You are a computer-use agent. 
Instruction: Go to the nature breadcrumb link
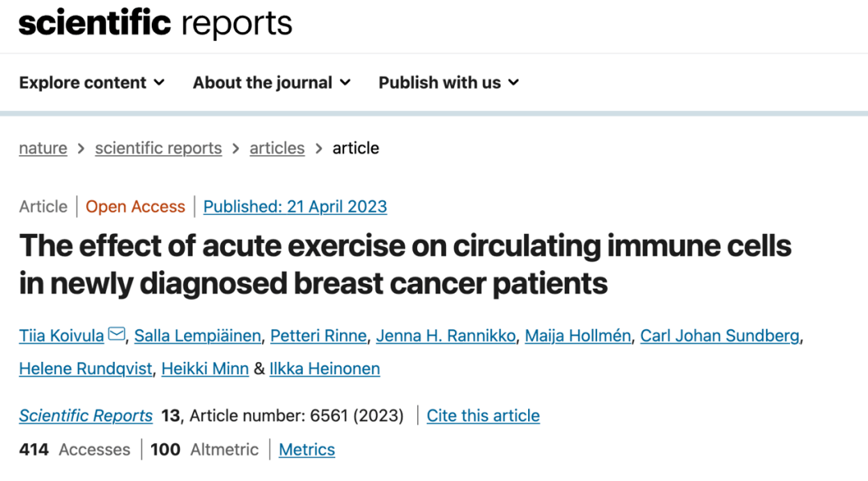pos(43,149)
